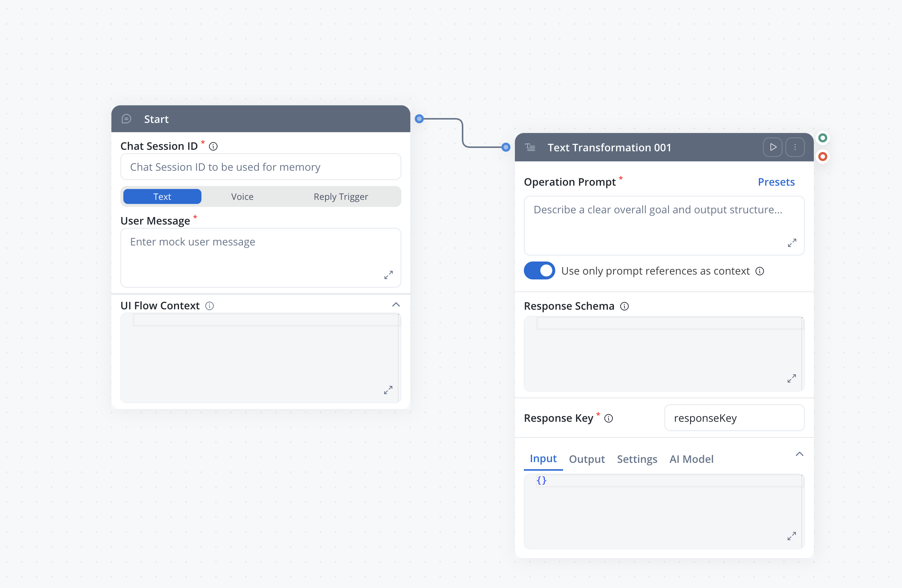Open the three-dot menu on Text Transformation node
This screenshot has height=588, width=902.
pyautogui.click(x=795, y=147)
